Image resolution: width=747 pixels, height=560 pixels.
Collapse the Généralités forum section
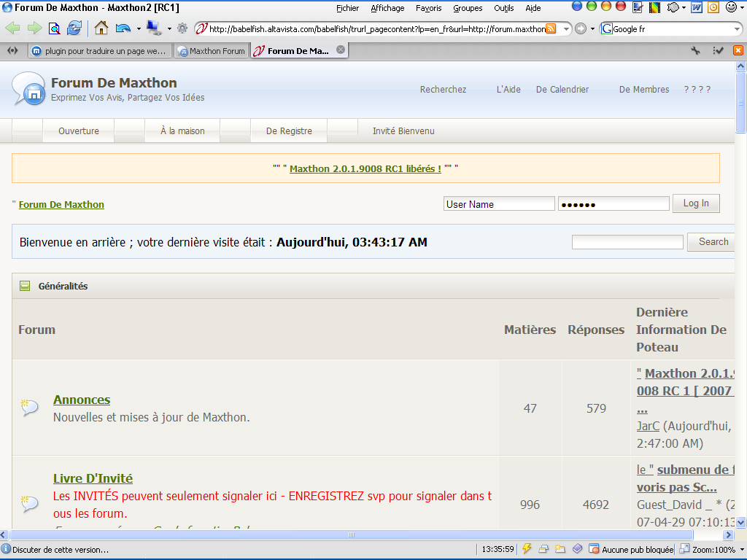pyautogui.click(x=25, y=286)
